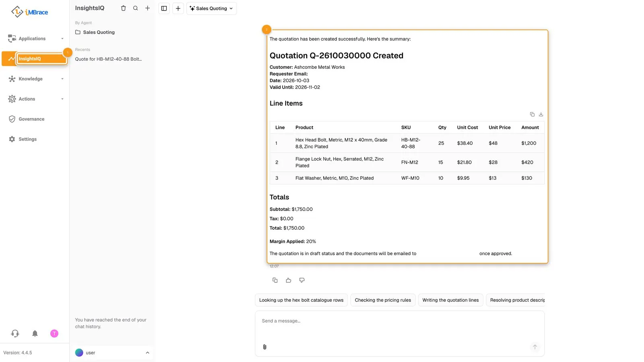This screenshot has width=644, height=362.
Task: Click 'Writing the quotation lines' suggestion
Action: (450, 300)
